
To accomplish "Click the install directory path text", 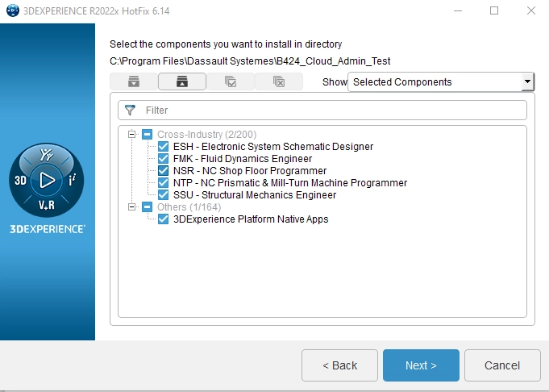I will click(x=250, y=61).
